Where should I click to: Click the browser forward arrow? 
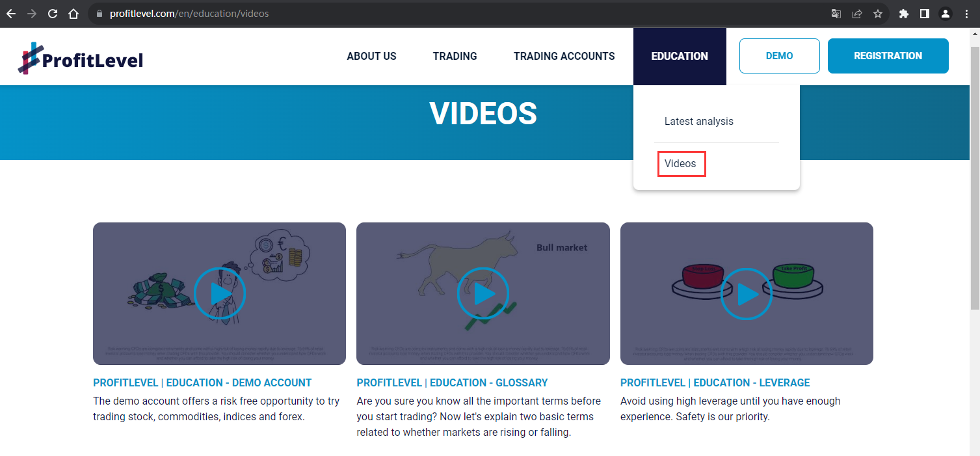coord(32,14)
